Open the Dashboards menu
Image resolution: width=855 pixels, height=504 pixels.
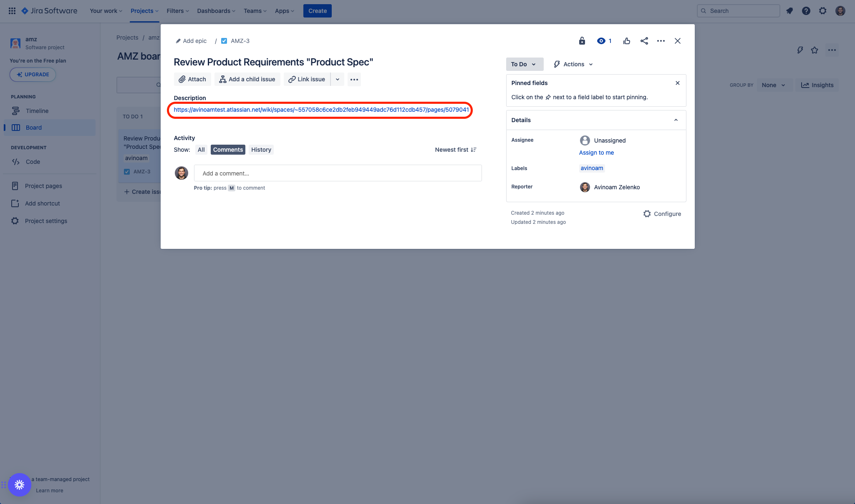[216, 11]
